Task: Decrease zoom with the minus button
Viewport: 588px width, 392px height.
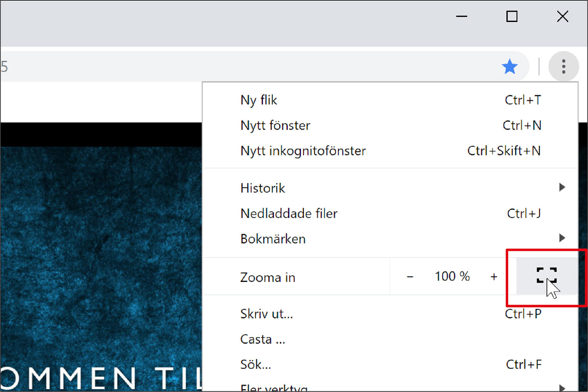Action: [x=410, y=277]
